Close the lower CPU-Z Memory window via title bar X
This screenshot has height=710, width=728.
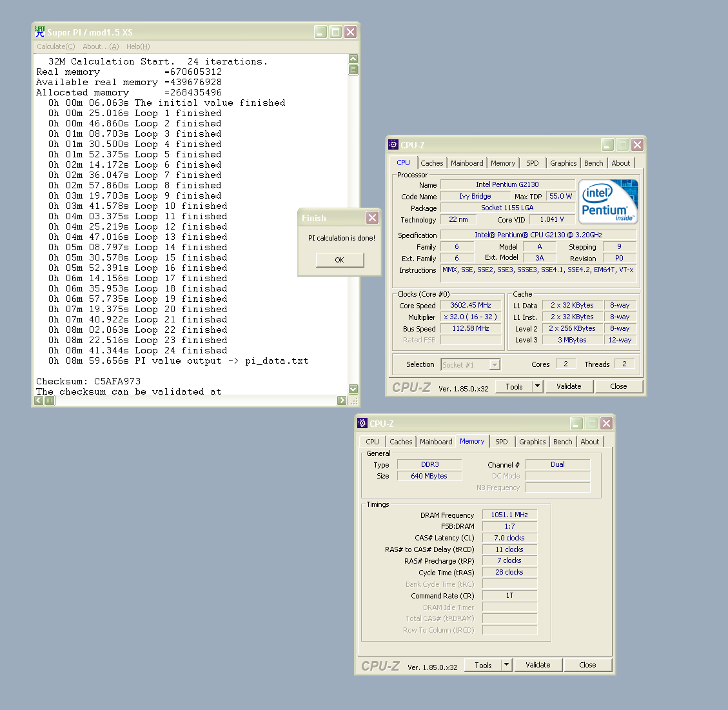[x=606, y=424]
